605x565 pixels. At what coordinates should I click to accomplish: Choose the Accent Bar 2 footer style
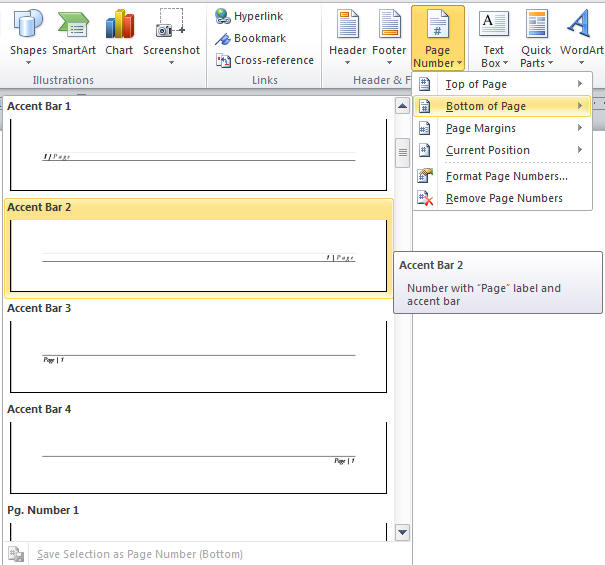tap(198, 255)
